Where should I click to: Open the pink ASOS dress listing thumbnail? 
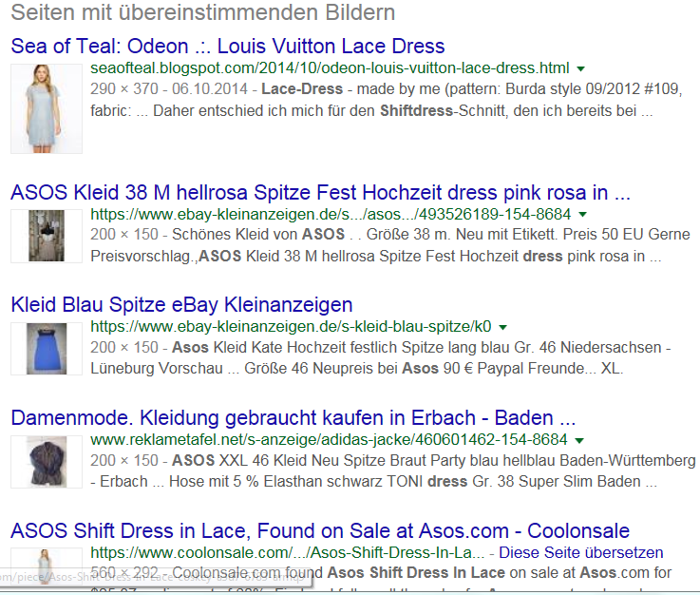(47, 236)
